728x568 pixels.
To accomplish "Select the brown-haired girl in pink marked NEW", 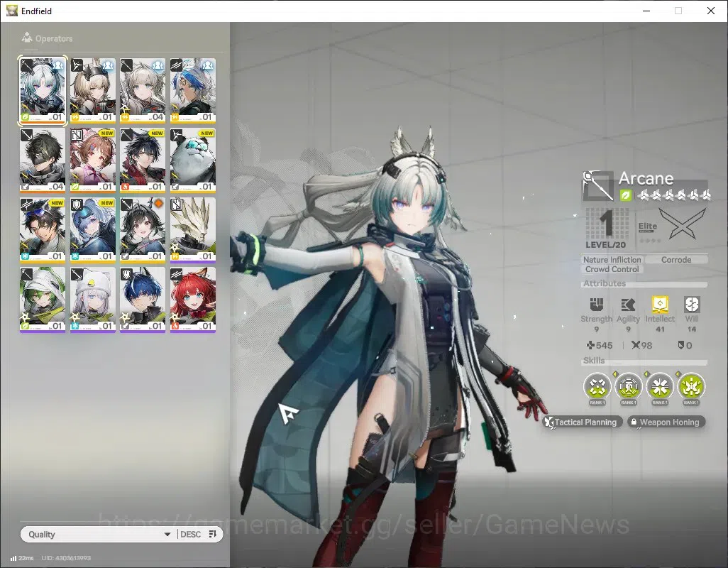I will (93, 160).
